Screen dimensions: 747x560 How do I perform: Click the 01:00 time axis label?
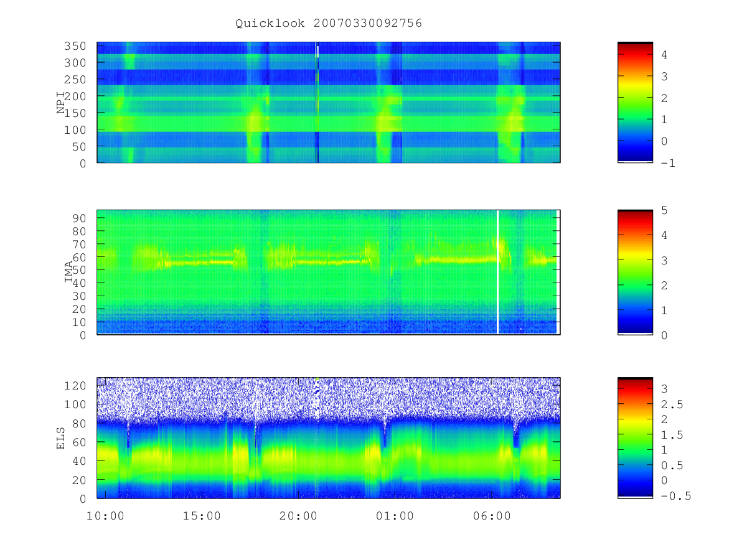click(395, 516)
